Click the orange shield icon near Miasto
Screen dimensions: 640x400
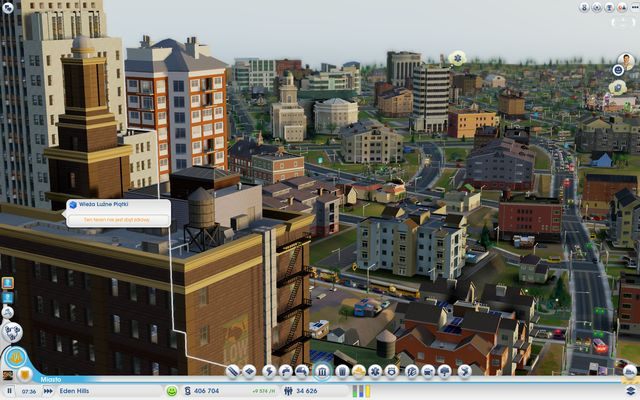coord(25,373)
